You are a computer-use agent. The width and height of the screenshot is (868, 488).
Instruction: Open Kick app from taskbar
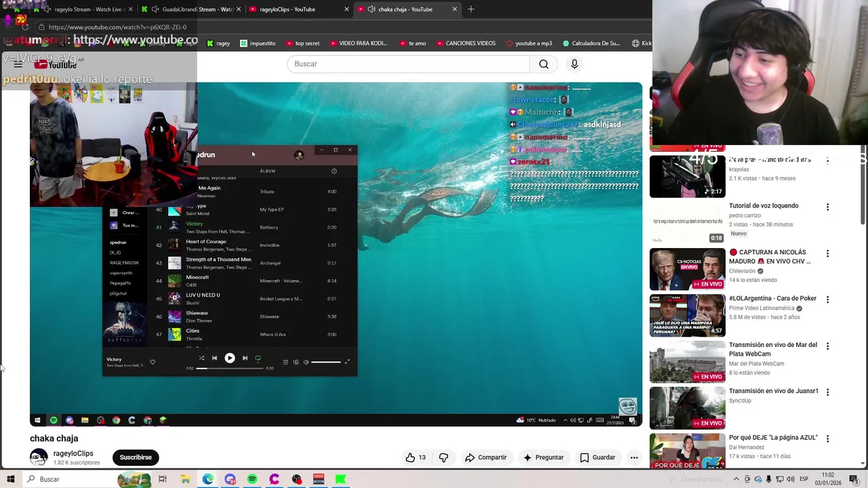[x=341, y=479]
